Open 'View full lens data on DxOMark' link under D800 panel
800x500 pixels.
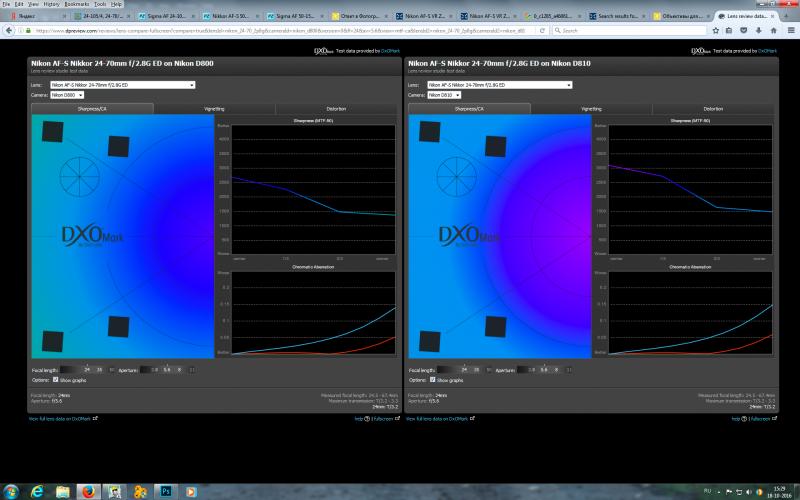tap(60, 419)
